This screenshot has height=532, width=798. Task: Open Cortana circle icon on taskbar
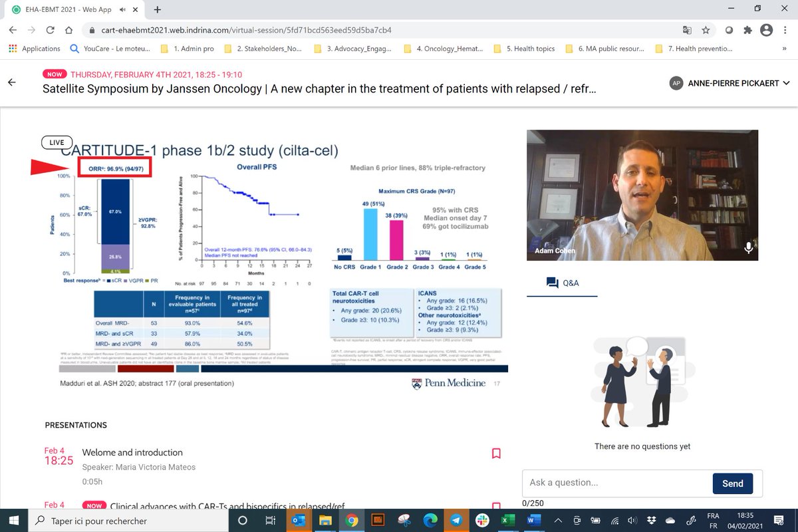243,521
